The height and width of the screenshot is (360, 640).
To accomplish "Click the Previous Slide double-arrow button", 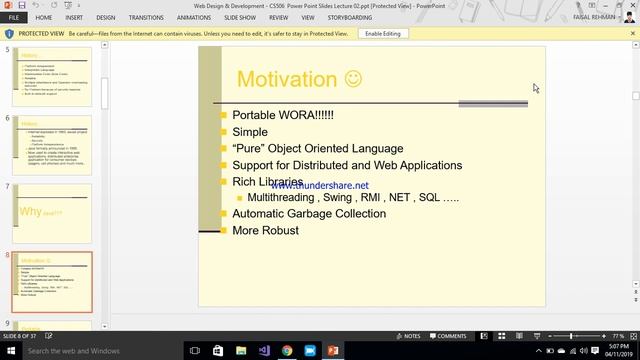I will (x=636, y=292).
